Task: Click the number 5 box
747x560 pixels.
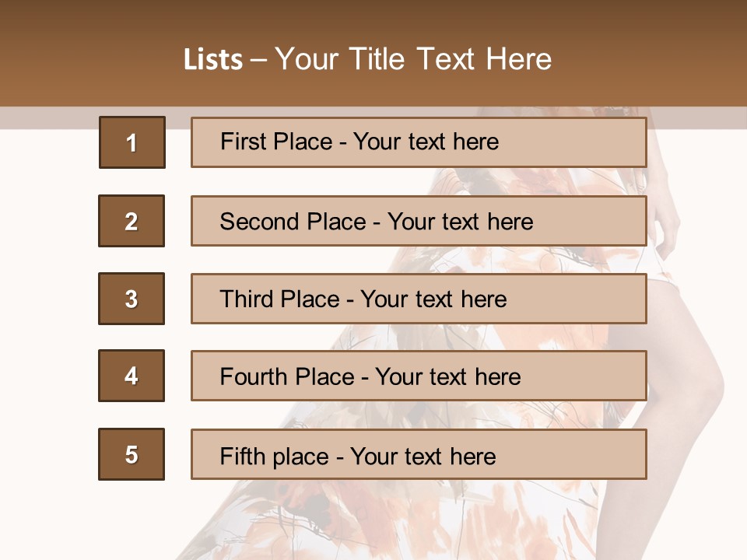Action: pos(132,454)
